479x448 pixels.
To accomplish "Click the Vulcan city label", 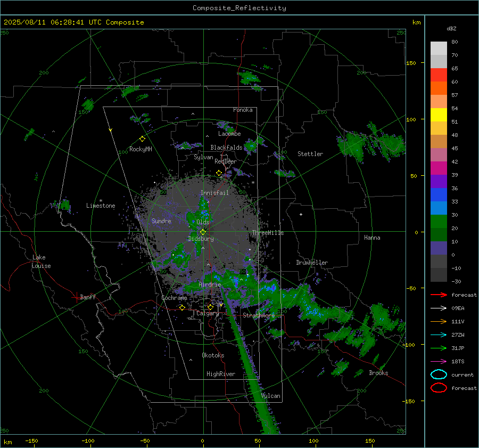I will pyautogui.click(x=271, y=396).
